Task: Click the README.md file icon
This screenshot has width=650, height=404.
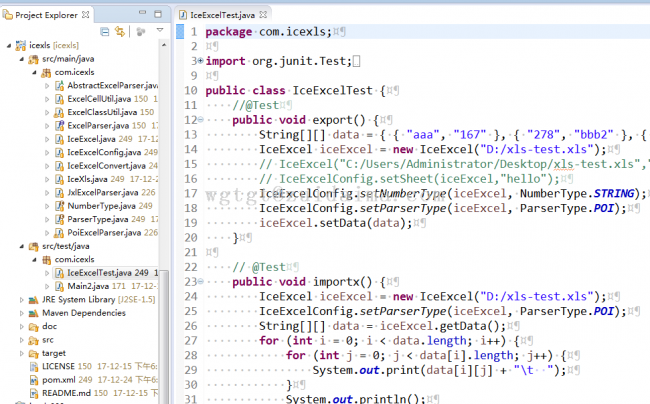Action: point(32,394)
